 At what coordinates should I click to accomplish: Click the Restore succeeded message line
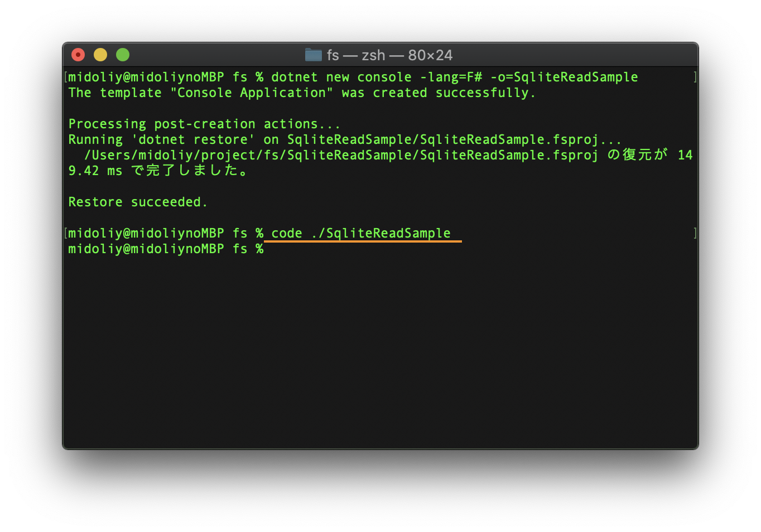tap(138, 202)
